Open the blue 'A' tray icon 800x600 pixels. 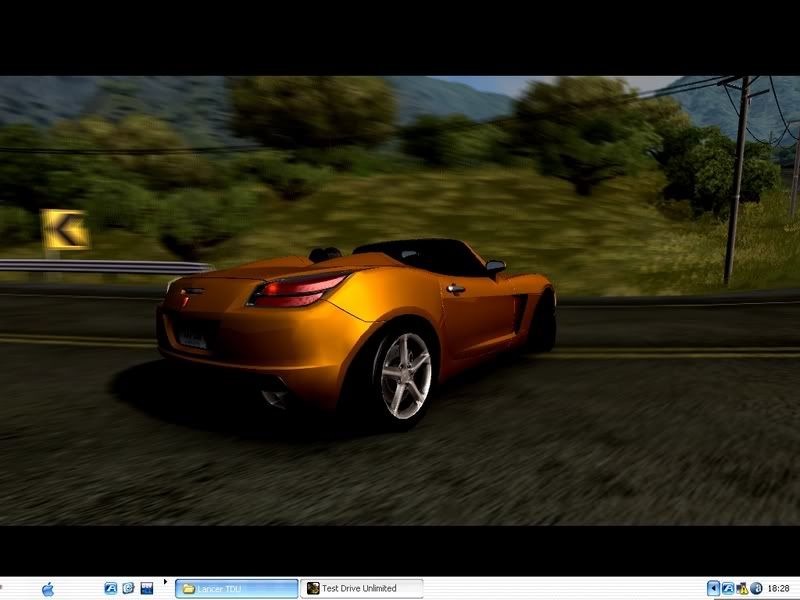(x=728, y=589)
